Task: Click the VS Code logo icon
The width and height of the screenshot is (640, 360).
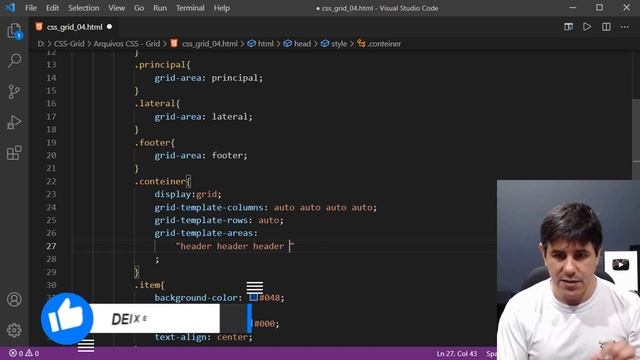Action: pyautogui.click(x=10, y=8)
